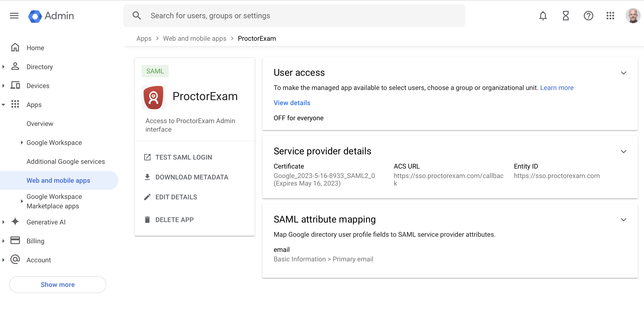Open the main hamburger menu
644x330 pixels.
(14, 16)
